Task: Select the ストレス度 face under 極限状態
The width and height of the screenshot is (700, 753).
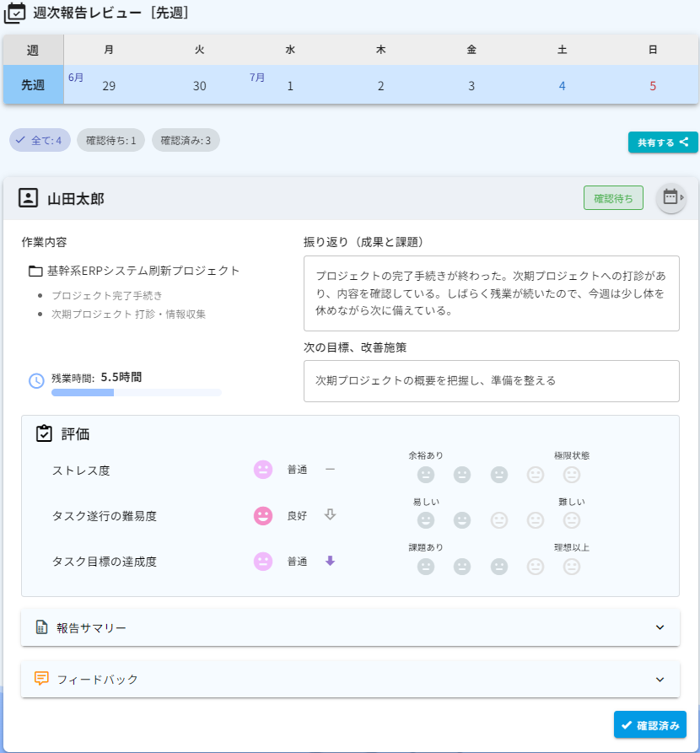Action: [572, 475]
